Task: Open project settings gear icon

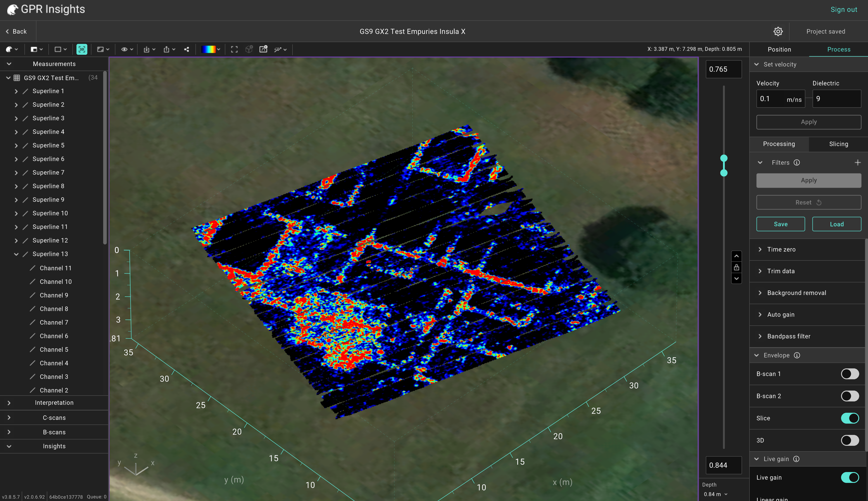Action: (x=778, y=31)
